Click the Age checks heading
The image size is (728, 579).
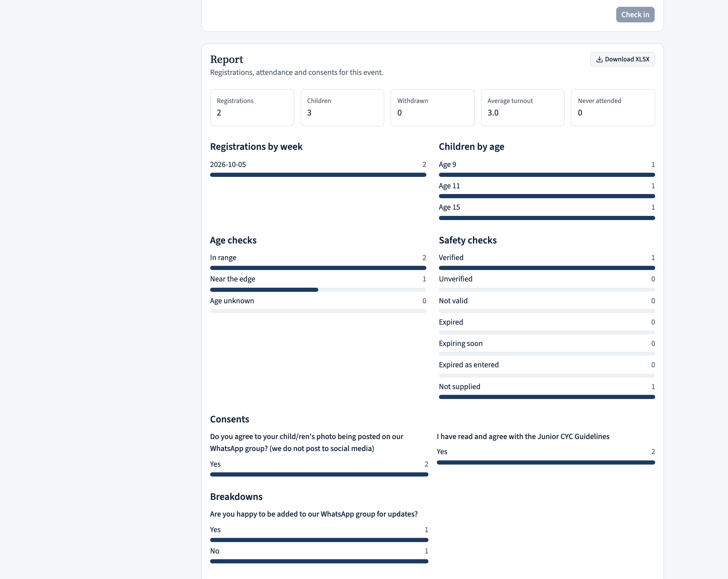[x=233, y=240]
